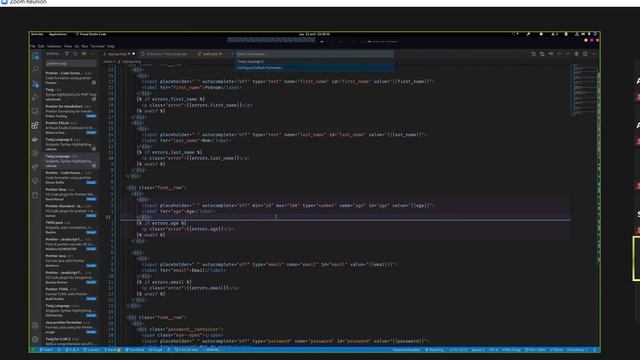Click the clock in the top bar
This screenshot has width=640, height=360.
pos(314,34)
